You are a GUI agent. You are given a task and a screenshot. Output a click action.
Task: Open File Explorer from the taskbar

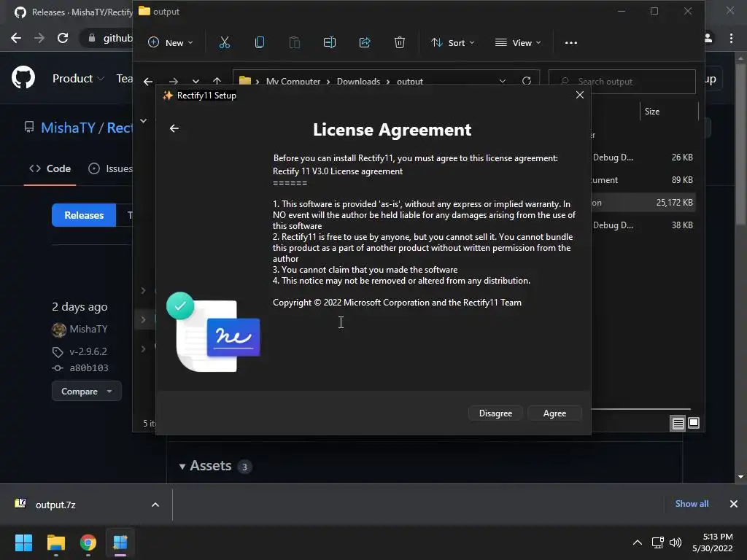tap(56, 542)
